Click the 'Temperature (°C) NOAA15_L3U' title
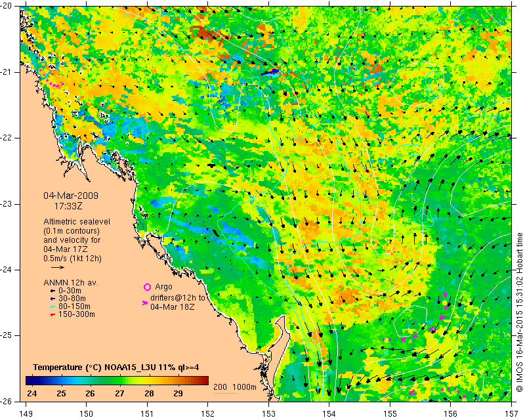 pyautogui.click(x=95, y=367)
